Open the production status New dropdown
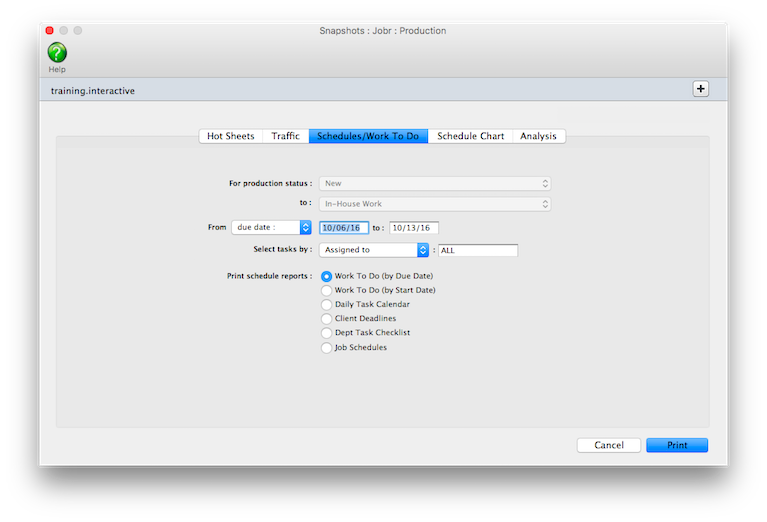The width and height of the screenshot is (767, 522). 435,184
